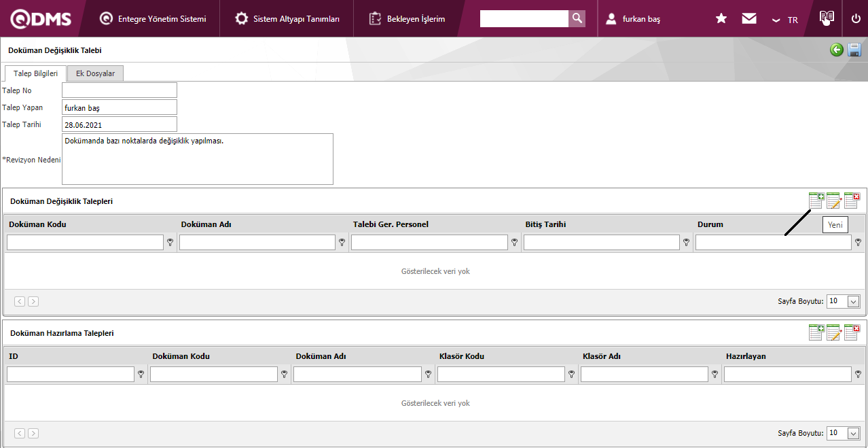Click into the Revizyon Nedeni text area

click(x=197, y=159)
